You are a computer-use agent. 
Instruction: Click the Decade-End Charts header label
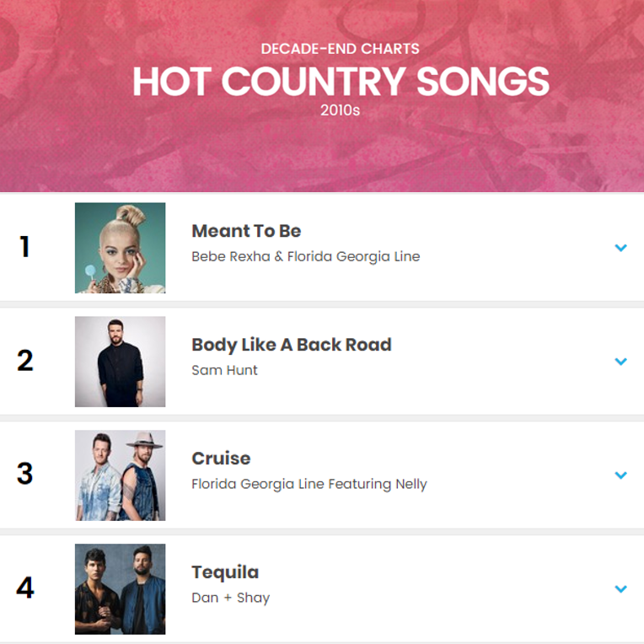pyautogui.click(x=340, y=49)
